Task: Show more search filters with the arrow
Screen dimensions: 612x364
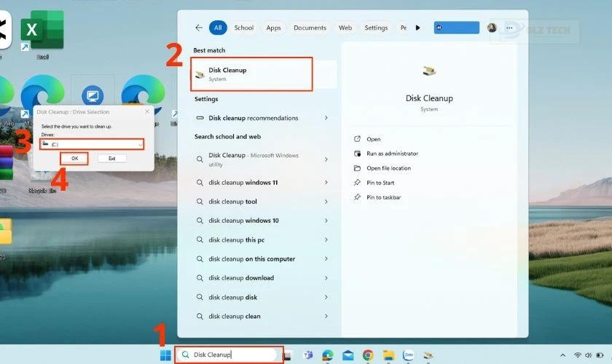Action: pyautogui.click(x=417, y=28)
